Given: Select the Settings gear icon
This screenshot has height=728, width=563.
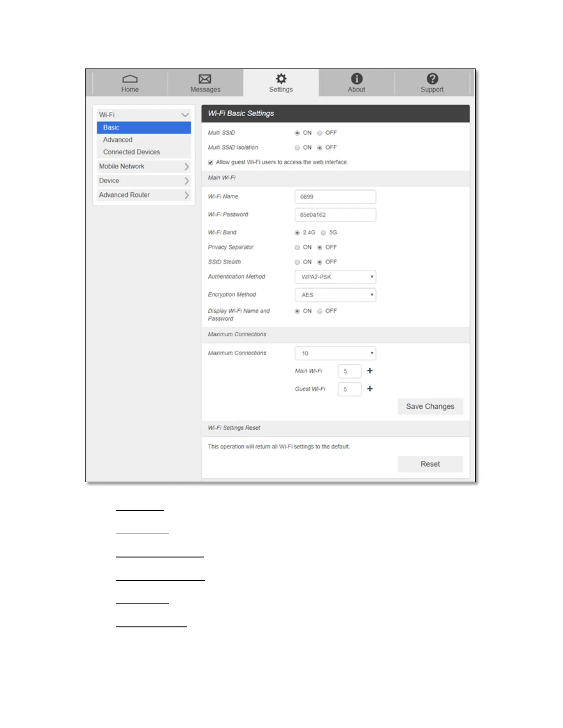Looking at the screenshot, I should click(281, 79).
